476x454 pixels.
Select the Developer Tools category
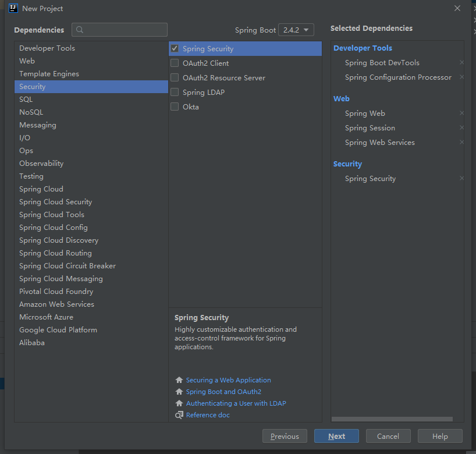(91, 48)
